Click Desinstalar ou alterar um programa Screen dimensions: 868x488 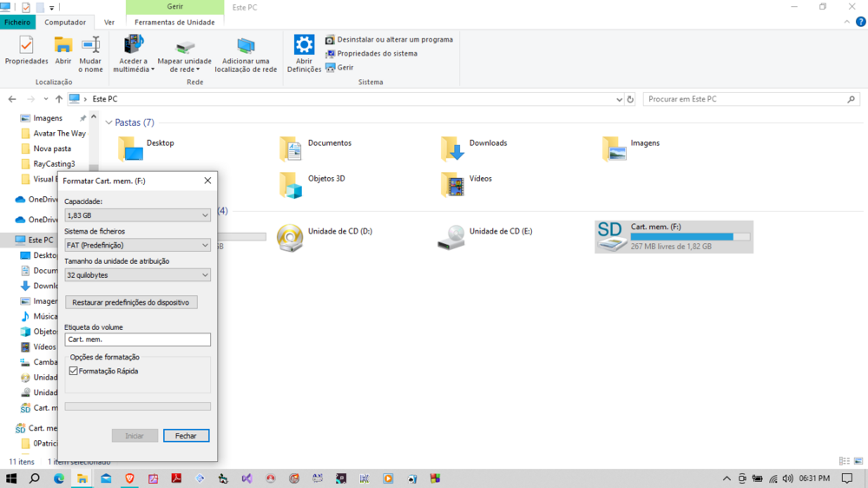(x=389, y=40)
